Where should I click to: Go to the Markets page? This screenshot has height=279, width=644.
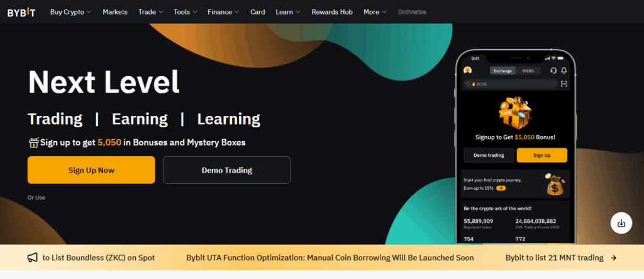[x=115, y=12]
